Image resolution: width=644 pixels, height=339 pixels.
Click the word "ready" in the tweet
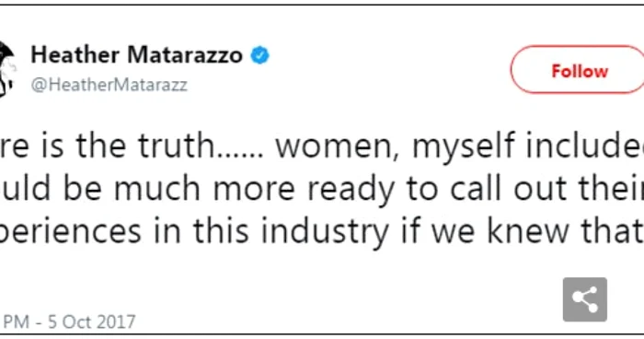(351, 190)
